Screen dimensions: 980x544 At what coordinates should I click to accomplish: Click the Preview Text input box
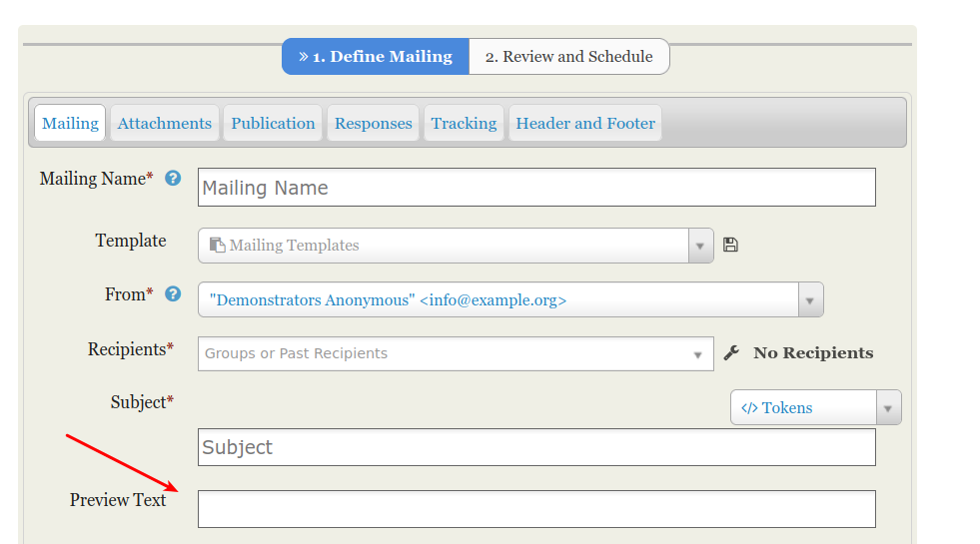click(536, 509)
